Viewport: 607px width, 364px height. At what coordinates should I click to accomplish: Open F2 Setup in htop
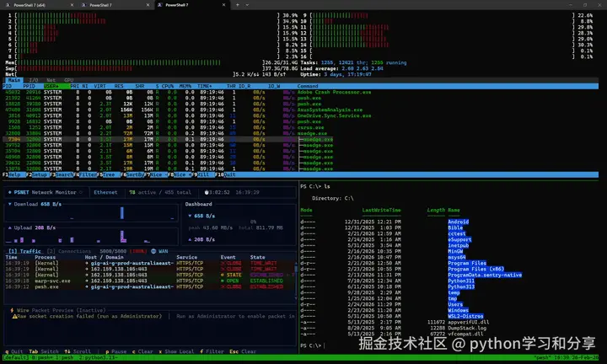point(37,174)
